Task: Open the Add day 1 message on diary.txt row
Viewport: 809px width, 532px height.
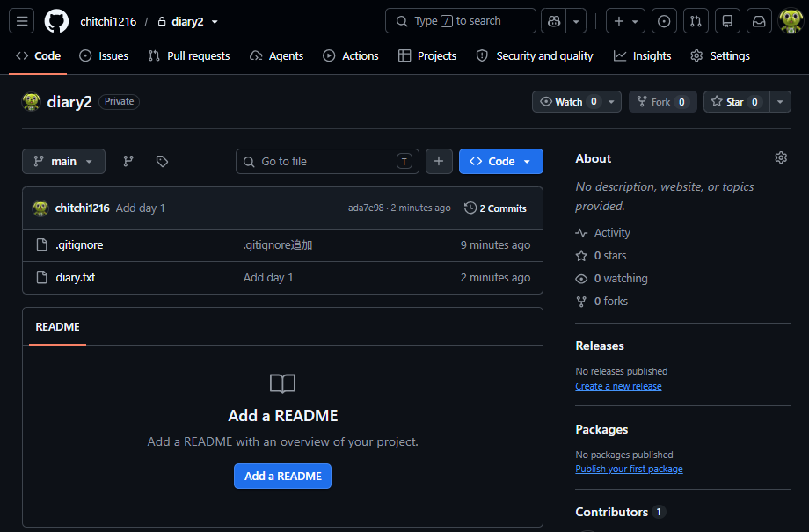Action: click(x=268, y=278)
